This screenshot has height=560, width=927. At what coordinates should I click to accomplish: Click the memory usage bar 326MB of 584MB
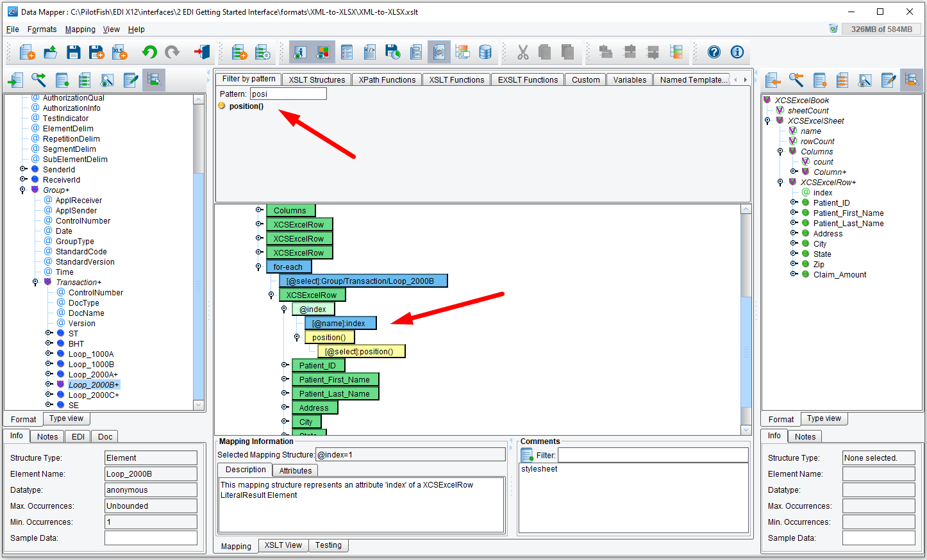click(x=881, y=29)
